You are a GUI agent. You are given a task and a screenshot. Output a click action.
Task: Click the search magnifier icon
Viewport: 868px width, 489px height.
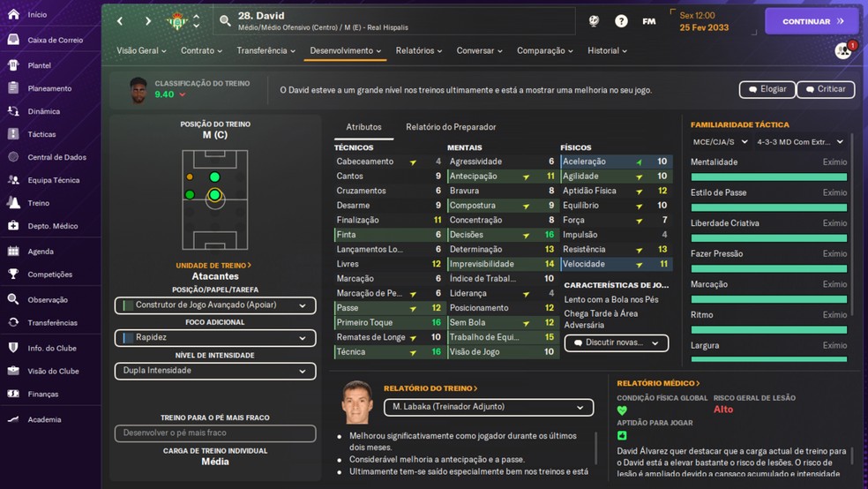[226, 20]
